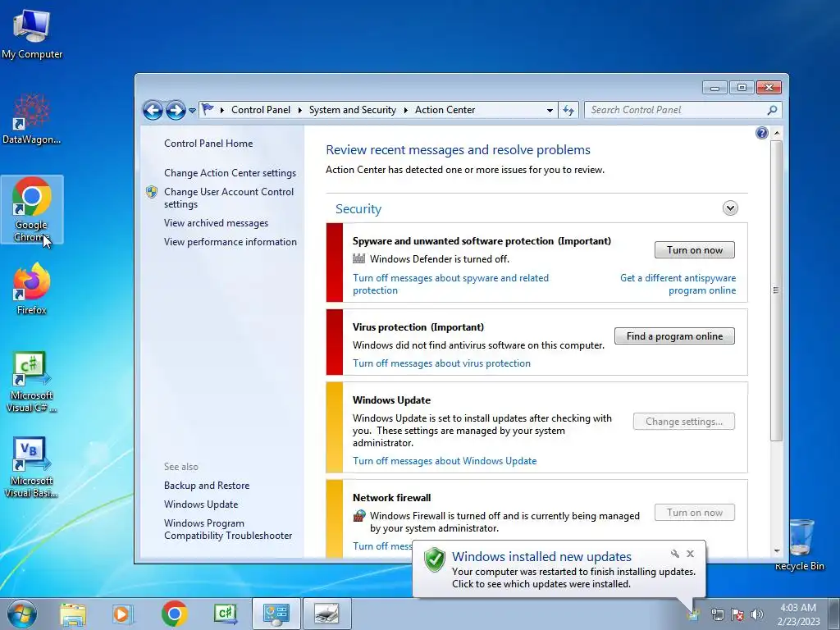Select Microsoft Visual C# desktop shortcut
840x630 pixels.
(32, 382)
